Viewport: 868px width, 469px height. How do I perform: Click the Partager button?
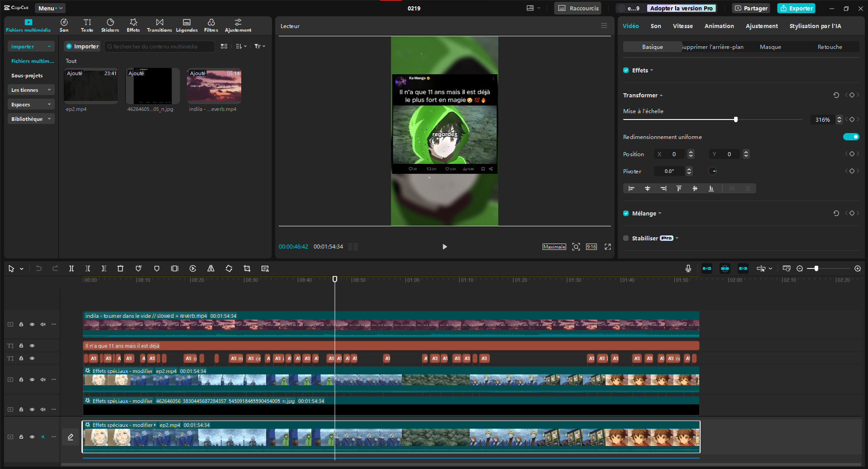coord(750,8)
